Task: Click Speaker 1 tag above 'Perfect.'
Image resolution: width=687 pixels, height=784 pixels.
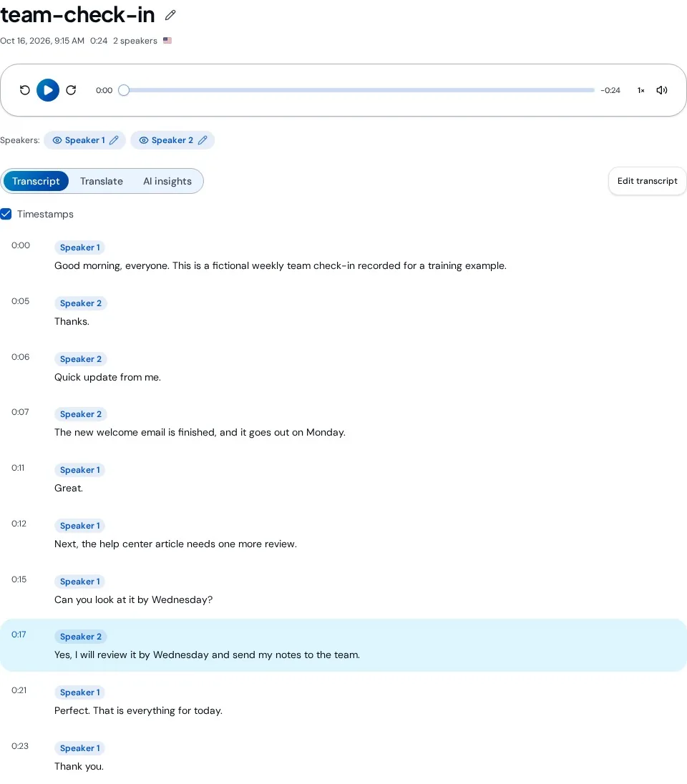Action: pos(80,692)
